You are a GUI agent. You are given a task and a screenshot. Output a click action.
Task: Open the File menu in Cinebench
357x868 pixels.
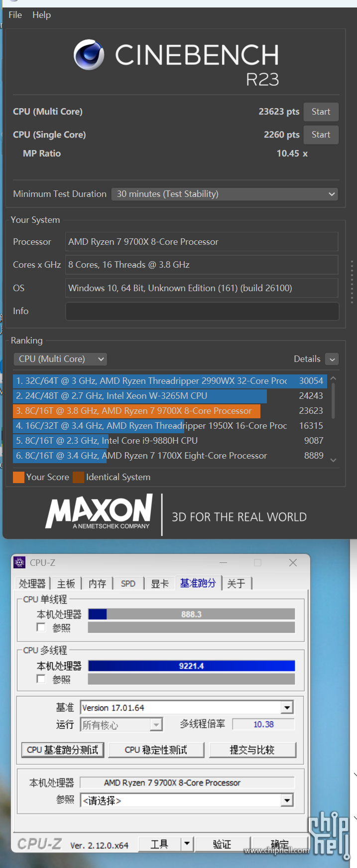coord(15,15)
